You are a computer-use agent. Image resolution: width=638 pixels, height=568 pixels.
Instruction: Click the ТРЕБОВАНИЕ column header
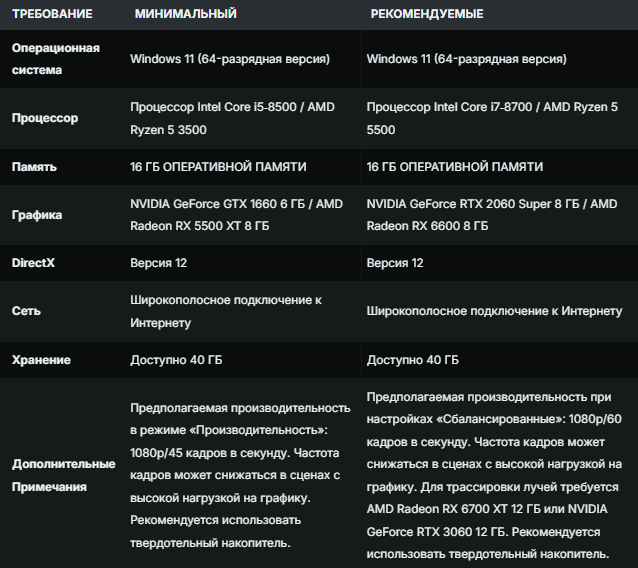coord(52,14)
